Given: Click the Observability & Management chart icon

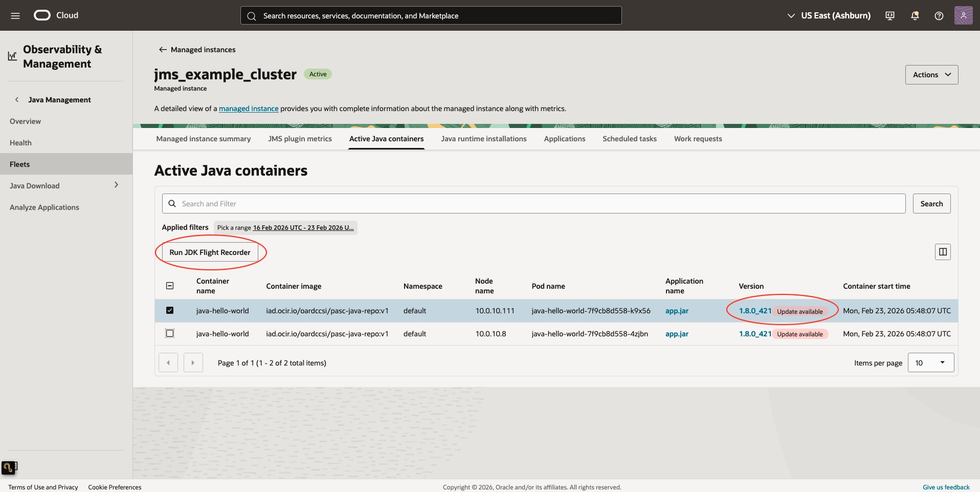Looking at the screenshot, I should (12, 56).
